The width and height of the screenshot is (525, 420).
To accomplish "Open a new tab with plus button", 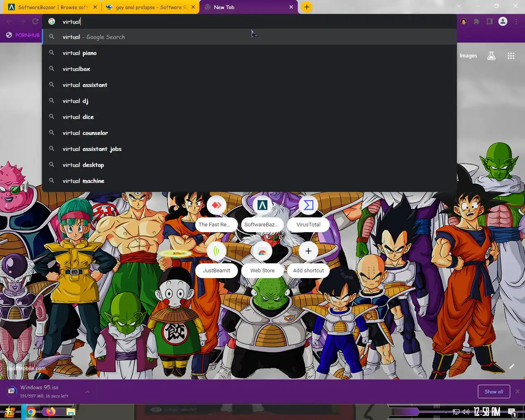I will pos(306,7).
